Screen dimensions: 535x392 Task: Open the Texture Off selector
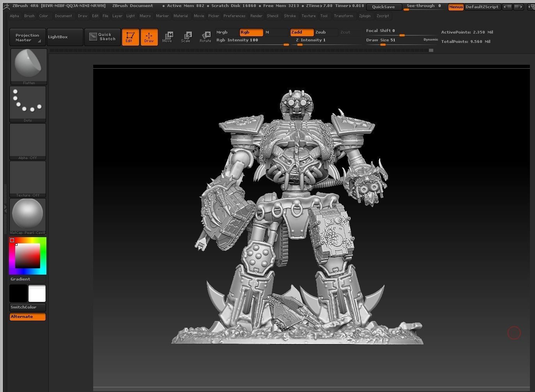pyautogui.click(x=28, y=179)
